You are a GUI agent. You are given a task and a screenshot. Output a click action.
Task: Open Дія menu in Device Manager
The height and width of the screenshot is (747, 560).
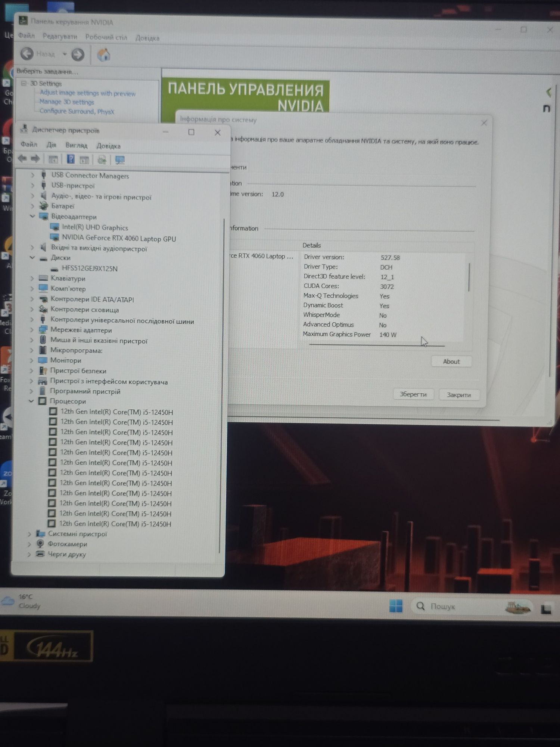[52, 145]
